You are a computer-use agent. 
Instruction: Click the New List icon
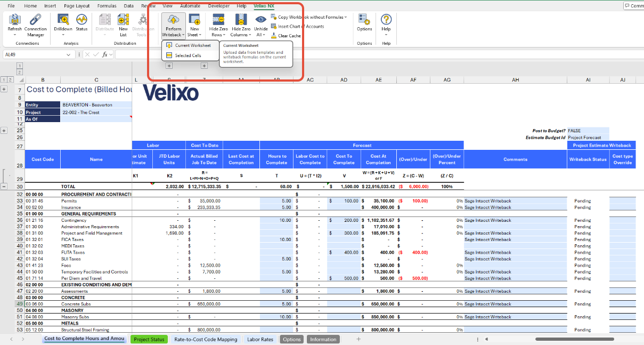click(x=123, y=20)
